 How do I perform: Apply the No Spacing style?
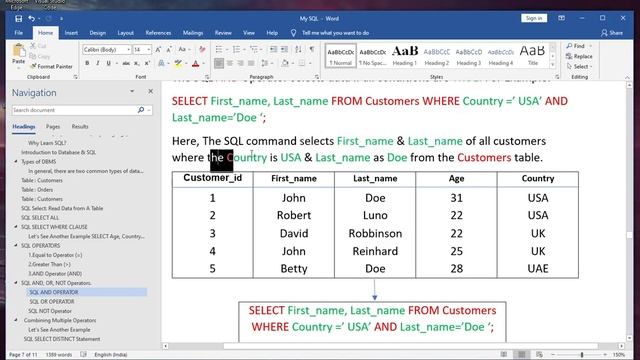[373, 56]
